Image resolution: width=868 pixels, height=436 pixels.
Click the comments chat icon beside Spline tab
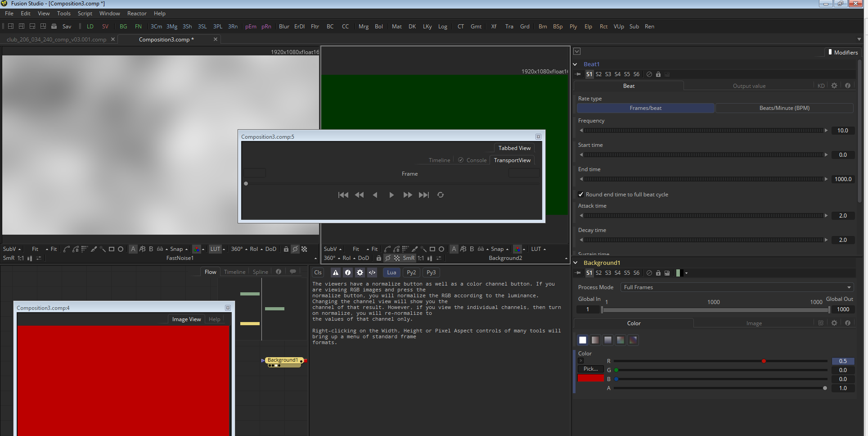(293, 272)
